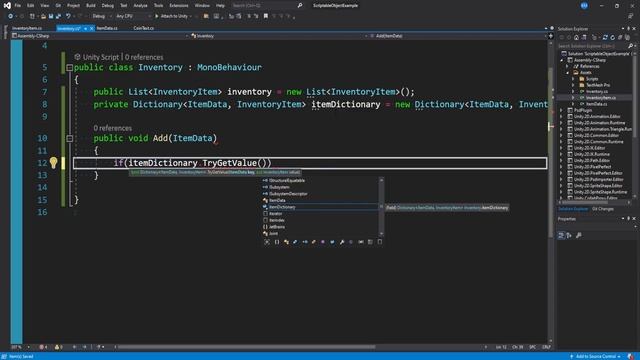Open the Assembly-CSharp project dropdown in navigation bar
This screenshot has height=360, width=640.
(x=100, y=36)
